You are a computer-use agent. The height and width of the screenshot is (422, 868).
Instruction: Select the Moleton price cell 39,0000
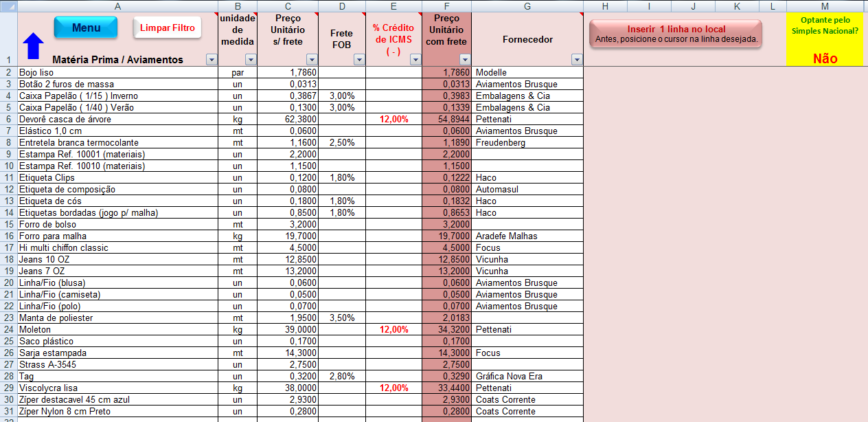[x=288, y=329]
